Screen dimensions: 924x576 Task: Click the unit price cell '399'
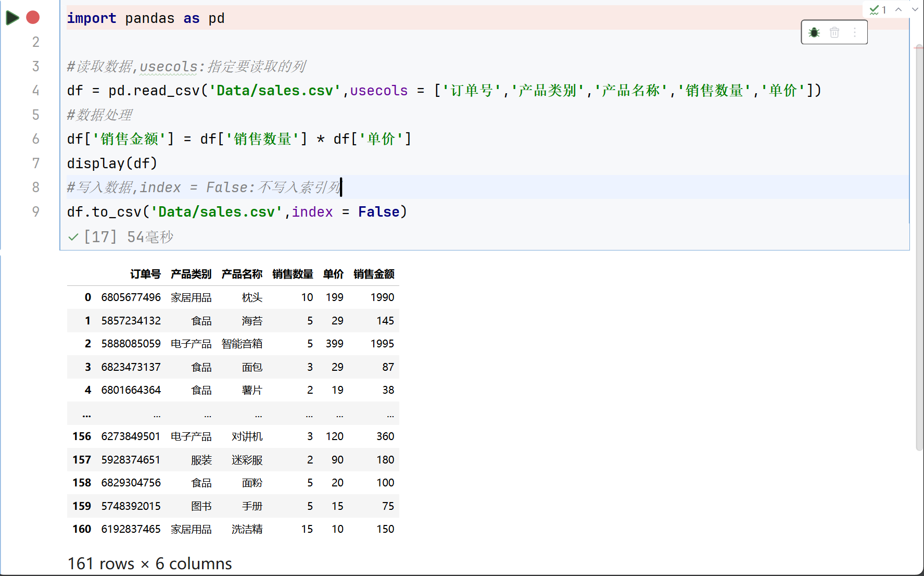pos(335,344)
